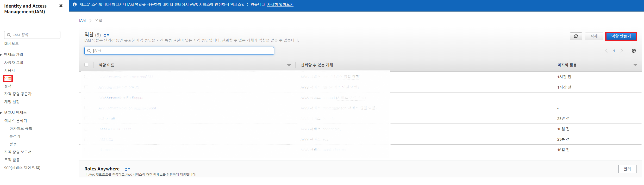Open 사용자 그룹 in the sidebar

(x=14, y=63)
